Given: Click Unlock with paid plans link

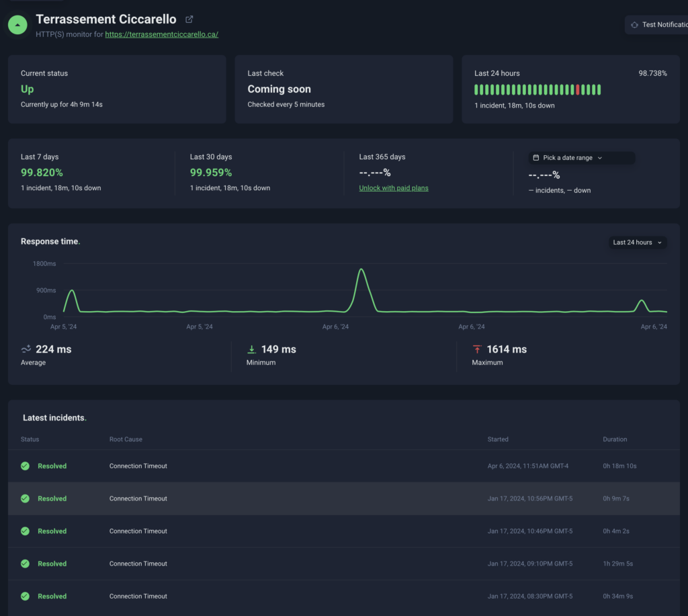Looking at the screenshot, I should click(394, 188).
